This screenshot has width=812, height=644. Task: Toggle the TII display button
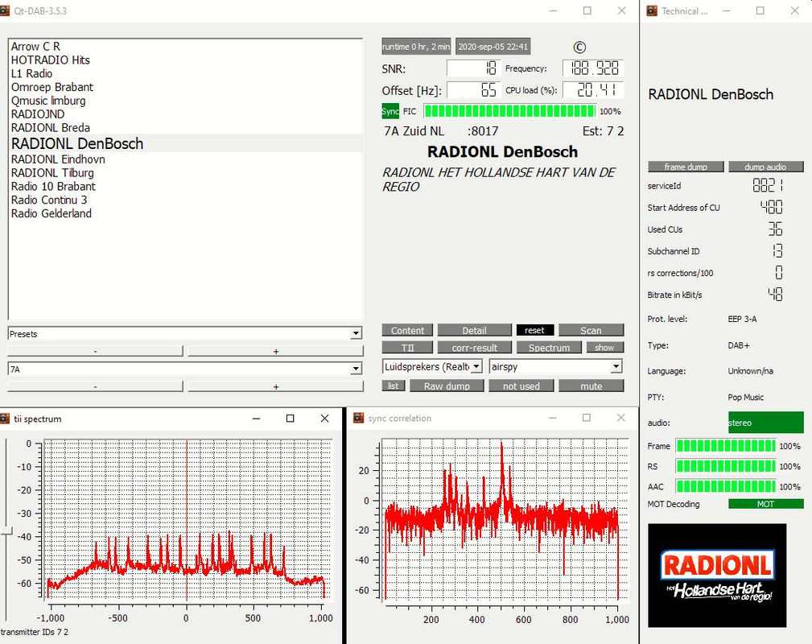pos(407,347)
